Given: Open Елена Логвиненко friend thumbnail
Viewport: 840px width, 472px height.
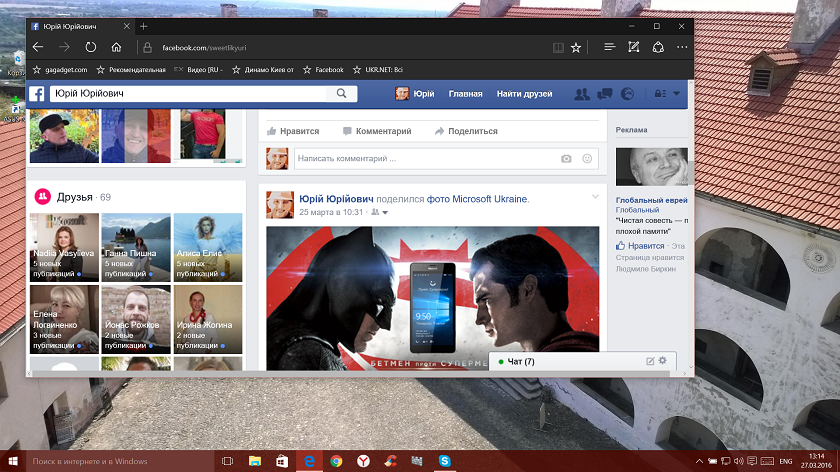Looking at the screenshot, I should 64,319.
